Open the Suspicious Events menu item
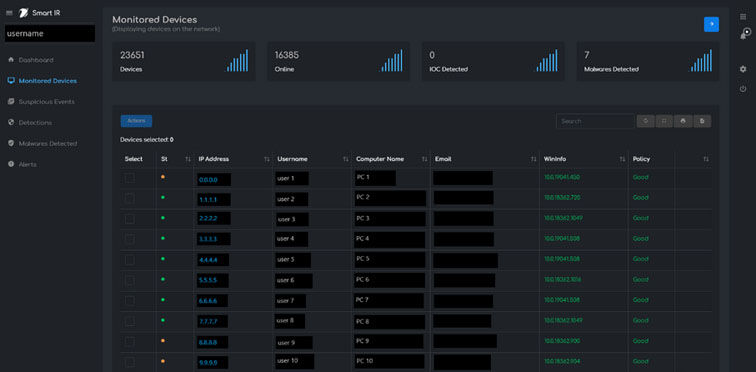 (x=46, y=102)
